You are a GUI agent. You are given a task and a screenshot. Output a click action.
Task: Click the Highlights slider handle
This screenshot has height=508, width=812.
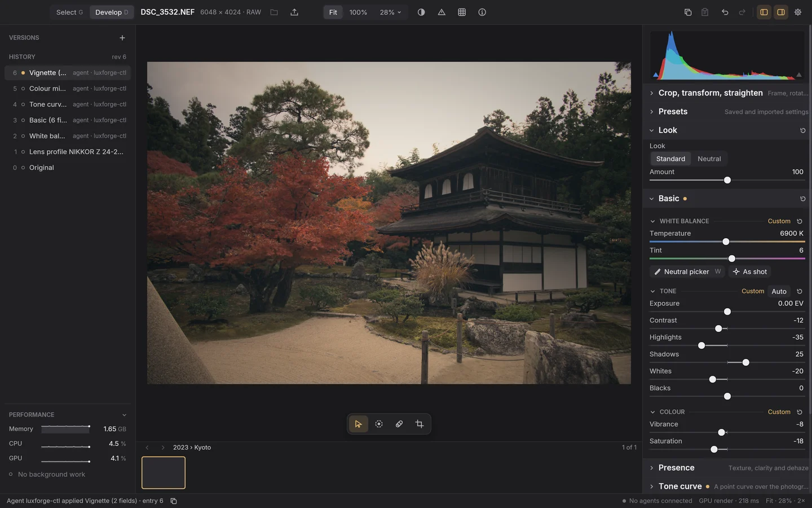pos(701,346)
